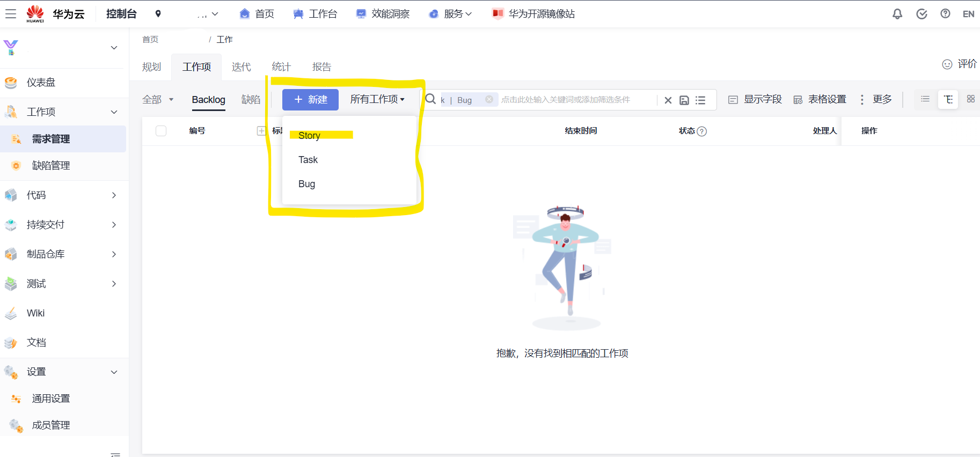This screenshot has height=457, width=980.
Task: Expand the 制品仓库 sidebar section
Action: 114,254
